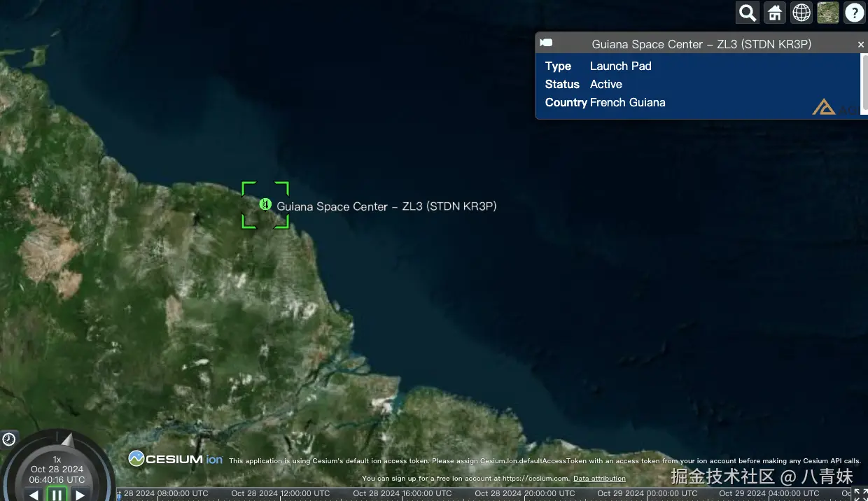The image size is (868, 501).
Task: Click the clock real-time icon
Action: (9, 439)
